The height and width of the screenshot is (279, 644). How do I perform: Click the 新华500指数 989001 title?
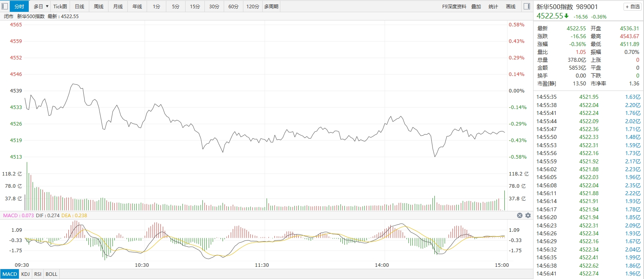[567, 7]
